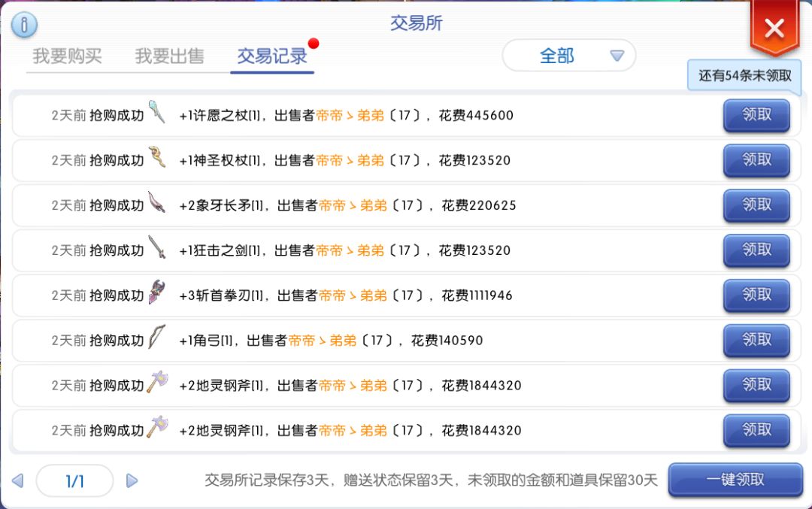Click the 象牙长矛 spear icon

[x=157, y=202]
